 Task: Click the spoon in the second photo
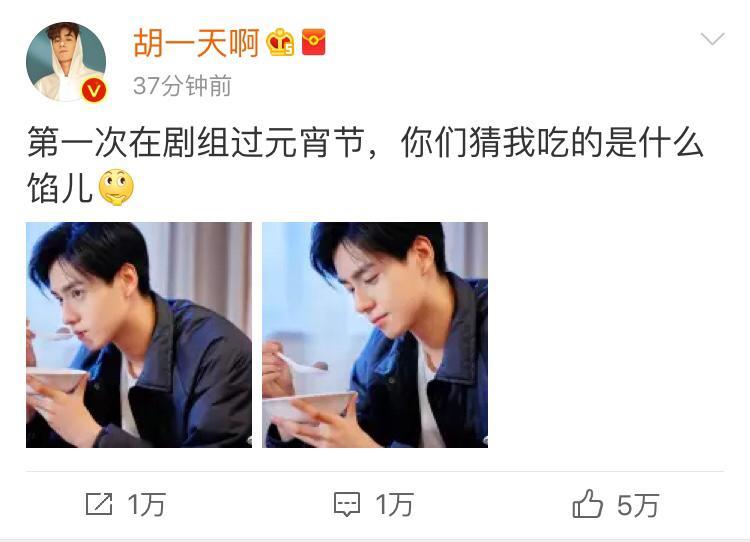pyautogui.click(x=301, y=364)
